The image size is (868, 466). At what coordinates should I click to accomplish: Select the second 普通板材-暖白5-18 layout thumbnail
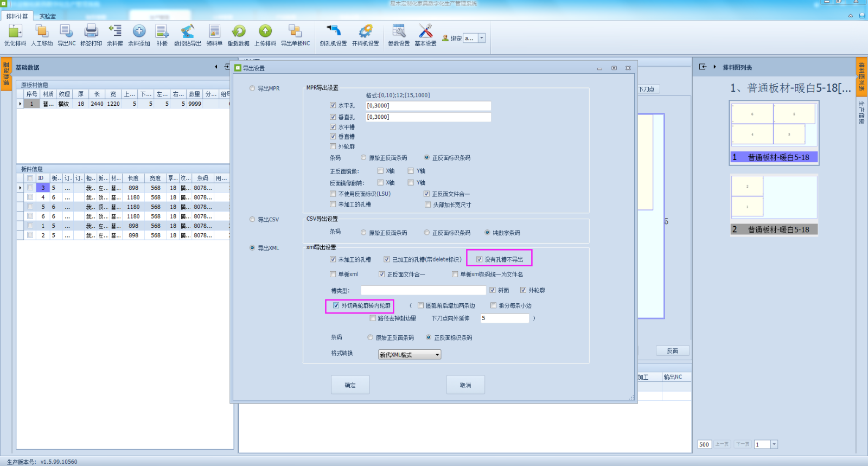[x=774, y=205]
